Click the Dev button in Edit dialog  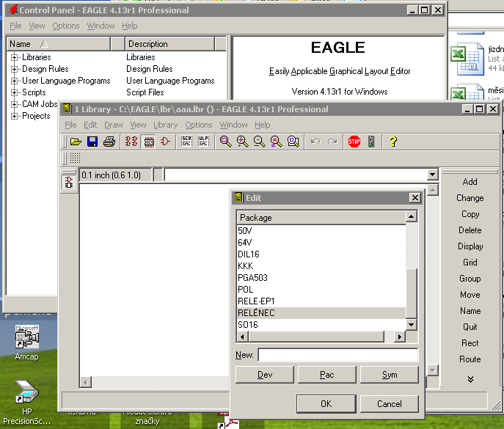pos(265,375)
